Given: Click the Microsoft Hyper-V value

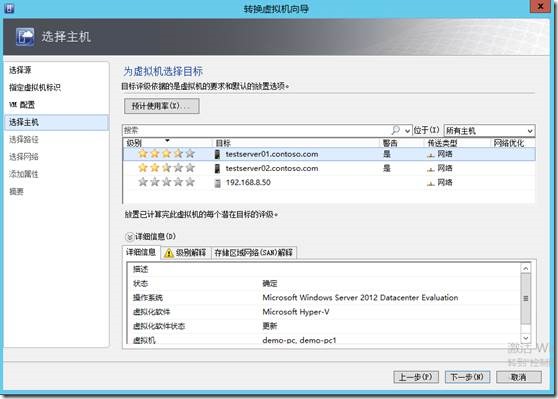Looking at the screenshot, I should coord(296,312).
